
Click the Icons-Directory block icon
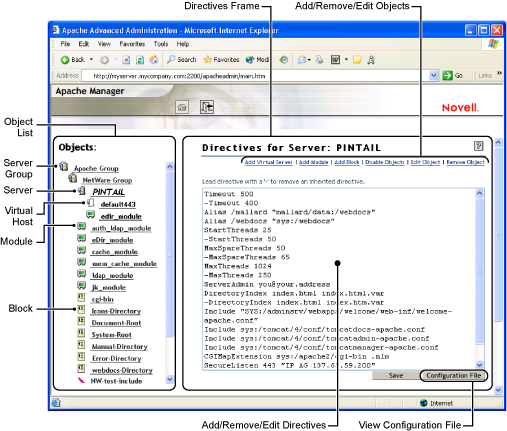click(81, 309)
